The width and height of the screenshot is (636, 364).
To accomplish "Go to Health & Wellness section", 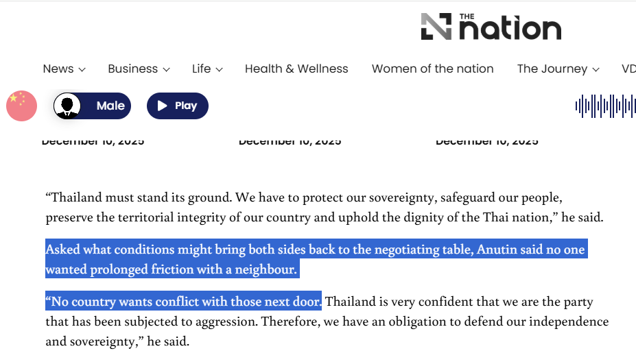I will coord(296,69).
